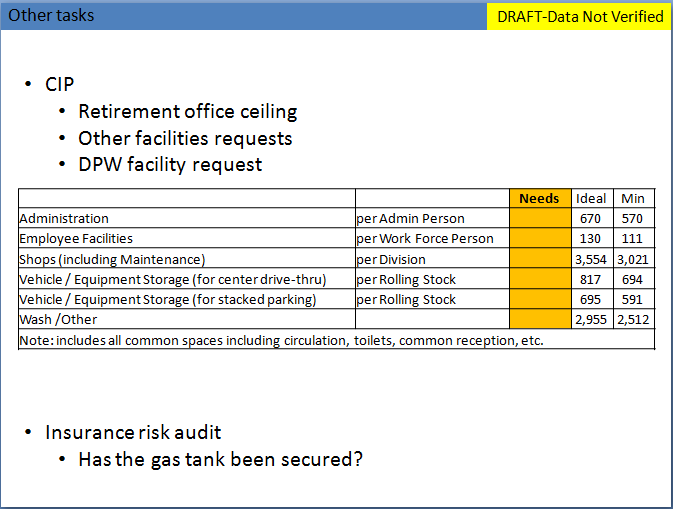The height and width of the screenshot is (509, 673).
Task: Click the 'DRAFT-Data Not Verified' yellow label
Action: (x=580, y=16)
